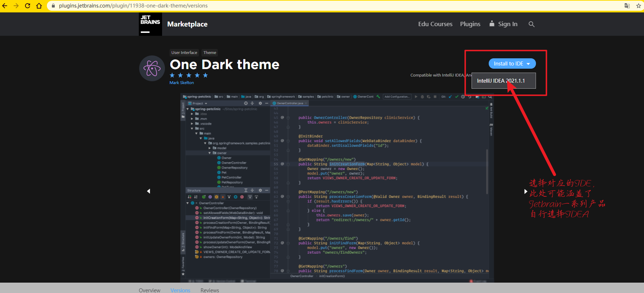Click the address bar URL
The width and height of the screenshot is (644, 293).
(133, 6)
